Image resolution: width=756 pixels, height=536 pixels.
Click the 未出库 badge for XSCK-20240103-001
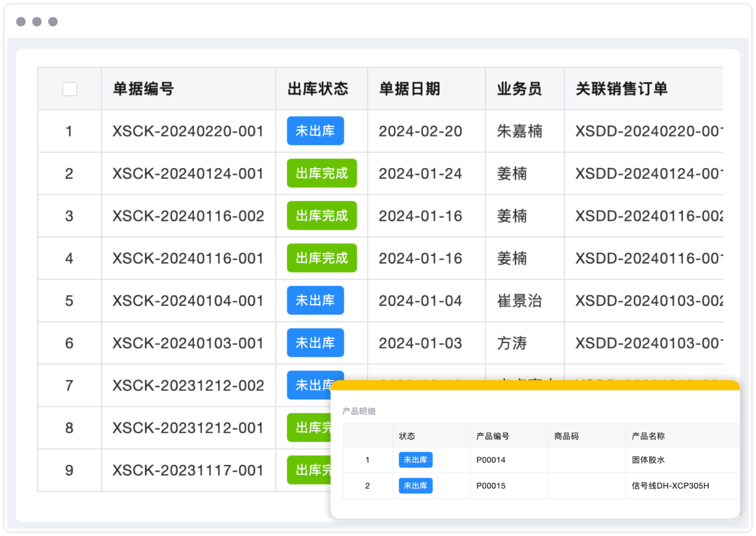coord(315,343)
